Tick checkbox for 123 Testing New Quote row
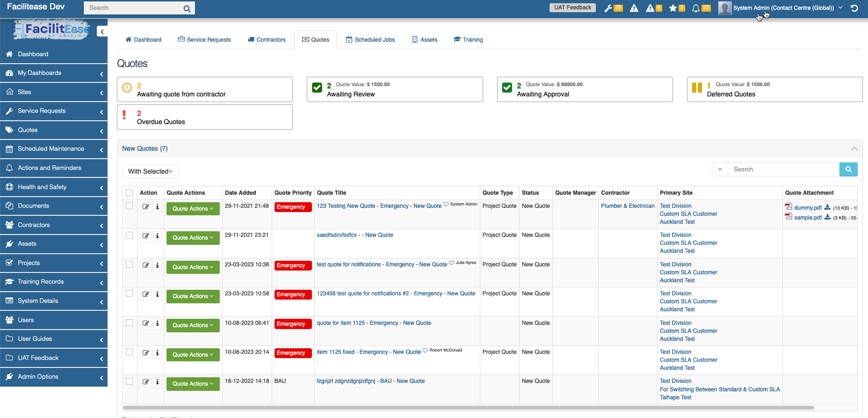Image resolution: width=868 pixels, height=418 pixels. [130, 206]
